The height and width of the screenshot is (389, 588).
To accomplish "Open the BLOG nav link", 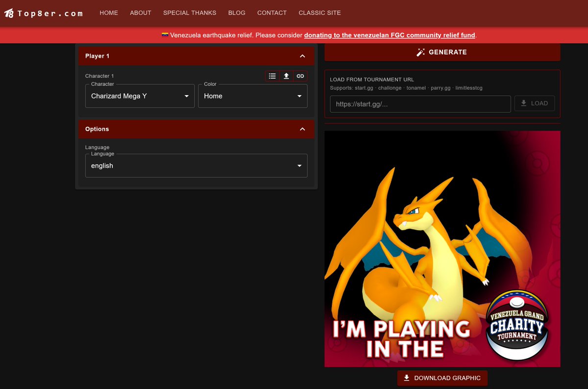I will point(237,13).
